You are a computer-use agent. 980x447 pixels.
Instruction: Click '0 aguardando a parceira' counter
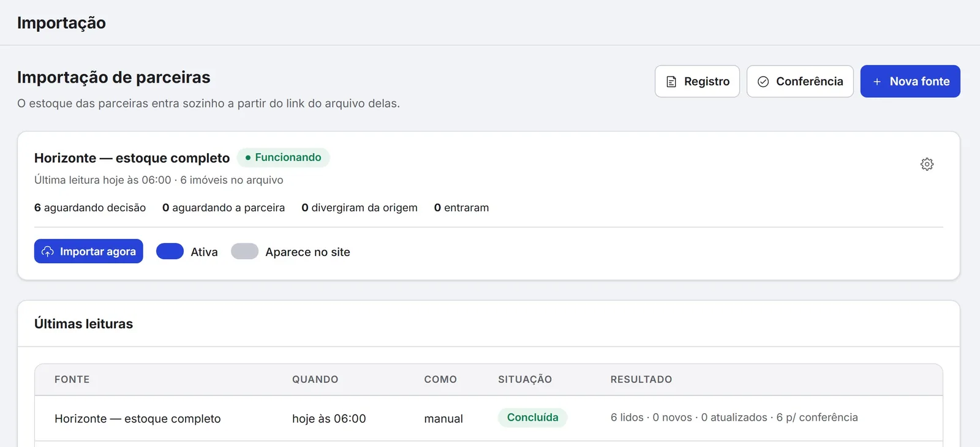click(224, 208)
